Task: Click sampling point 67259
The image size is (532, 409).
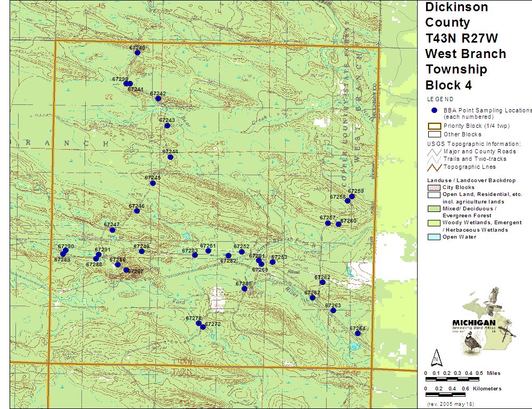Action: click(x=352, y=197)
